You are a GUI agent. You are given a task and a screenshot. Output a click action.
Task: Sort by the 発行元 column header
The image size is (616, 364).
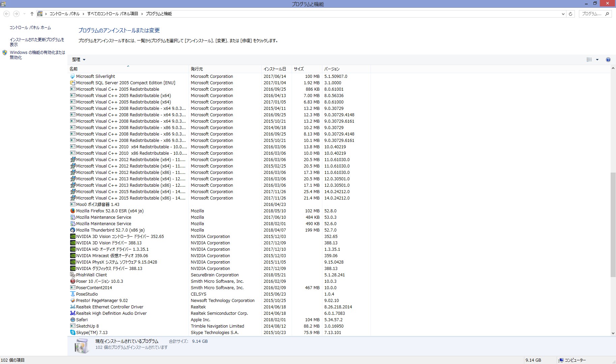point(225,69)
